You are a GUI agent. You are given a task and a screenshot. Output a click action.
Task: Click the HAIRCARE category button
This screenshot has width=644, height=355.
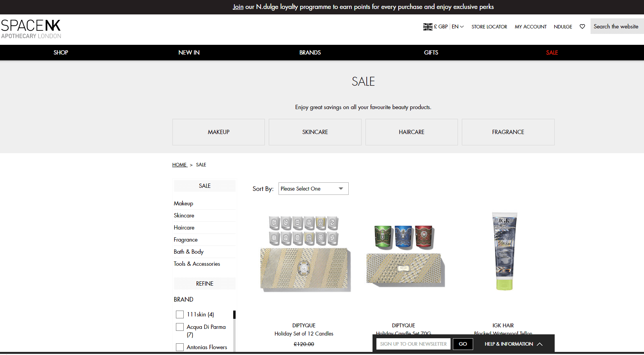412,132
